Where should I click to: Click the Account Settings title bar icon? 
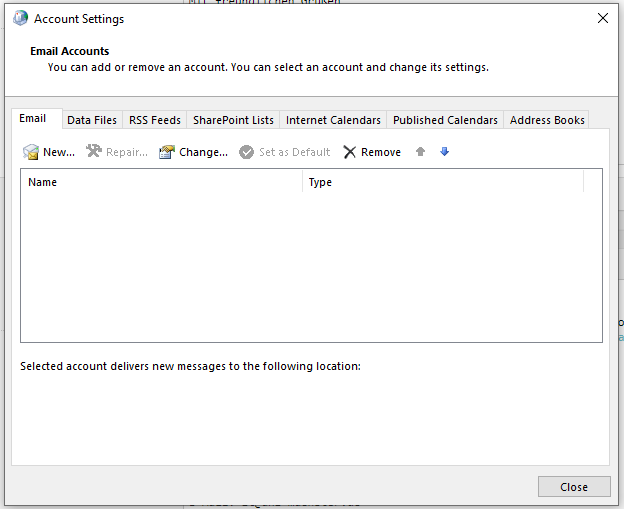[20, 18]
